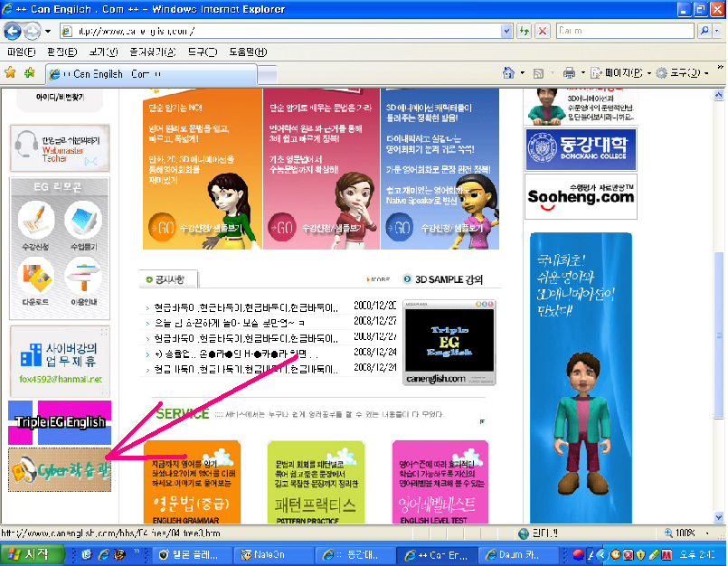This screenshot has height=566, width=728.
Task: Click the more link beside 3D SAMPLE
Action: point(378,279)
